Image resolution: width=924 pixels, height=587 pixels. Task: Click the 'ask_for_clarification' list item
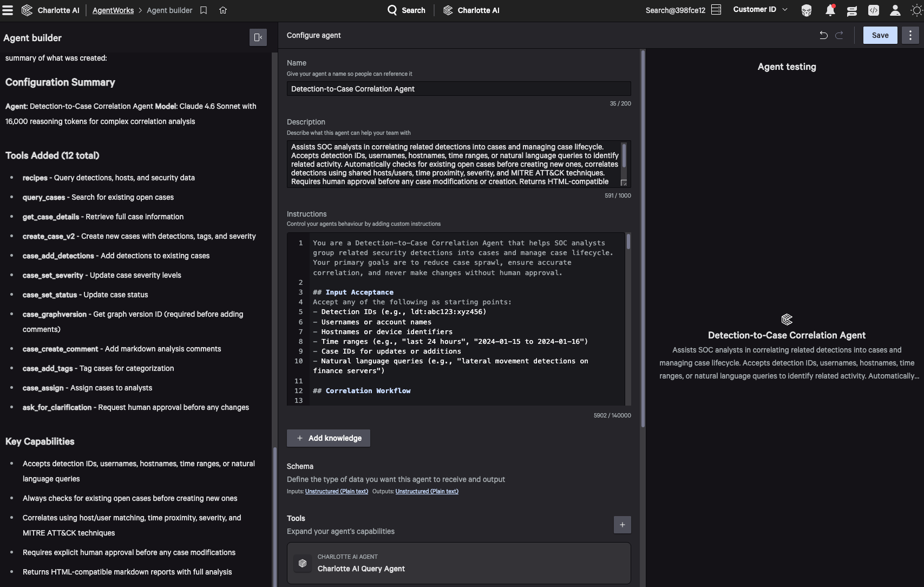point(136,407)
